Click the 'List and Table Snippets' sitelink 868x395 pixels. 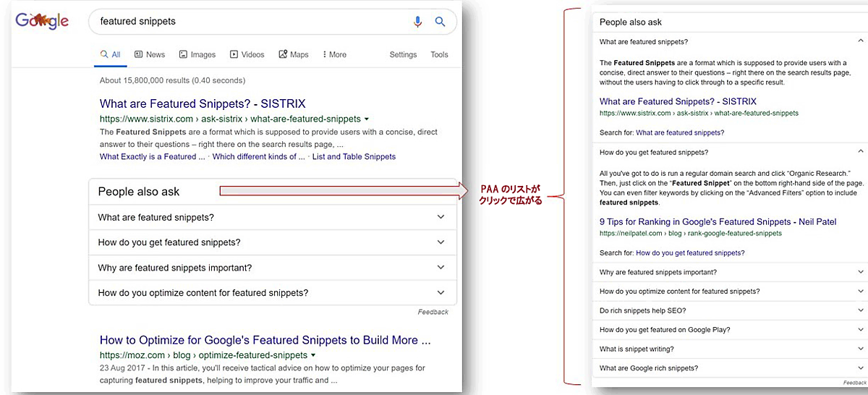354,156
